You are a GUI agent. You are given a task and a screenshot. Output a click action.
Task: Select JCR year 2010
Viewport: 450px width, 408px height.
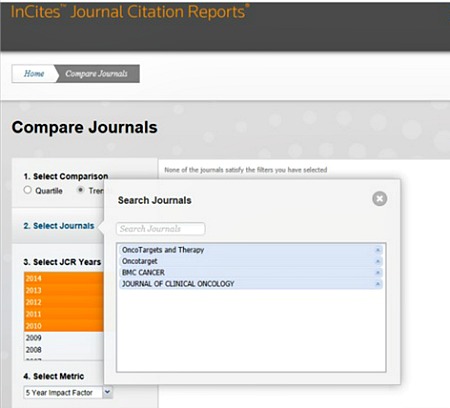tap(64, 326)
